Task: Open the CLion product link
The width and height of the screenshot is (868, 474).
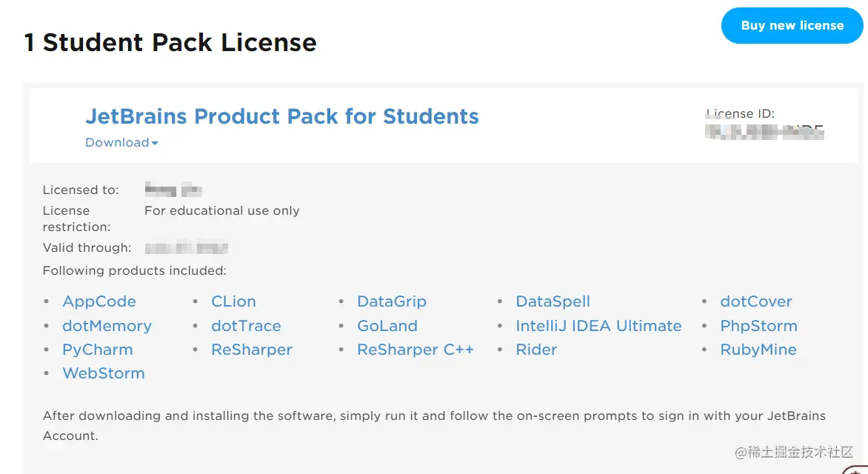Action: point(233,301)
